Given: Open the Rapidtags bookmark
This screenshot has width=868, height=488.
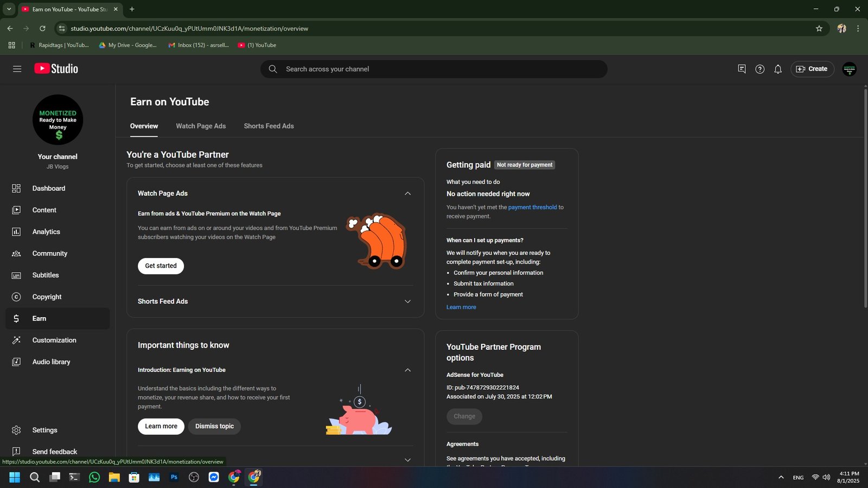Looking at the screenshot, I should click(x=59, y=45).
